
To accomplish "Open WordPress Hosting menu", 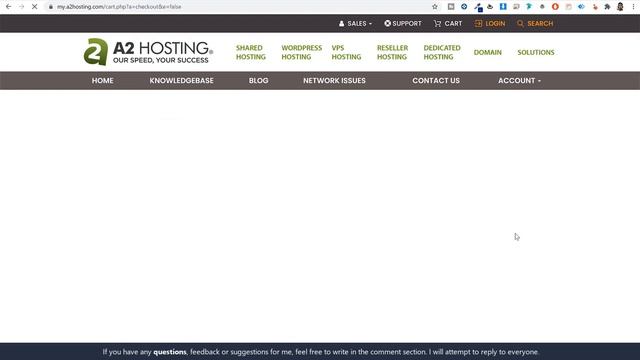I will pos(302,52).
